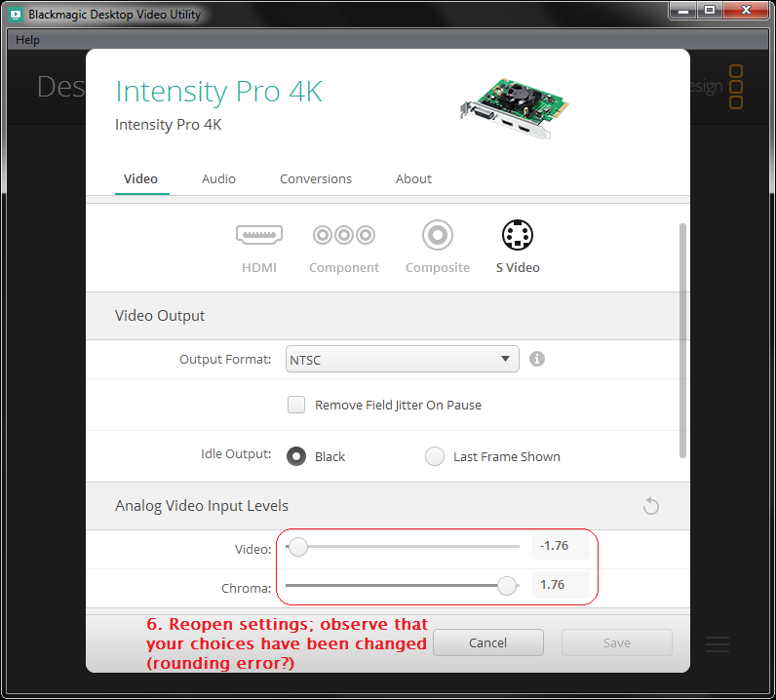The width and height of the screenshot is (776, 700).
Task: Close the Desktop Video Utility window
Action: point(747,11)
